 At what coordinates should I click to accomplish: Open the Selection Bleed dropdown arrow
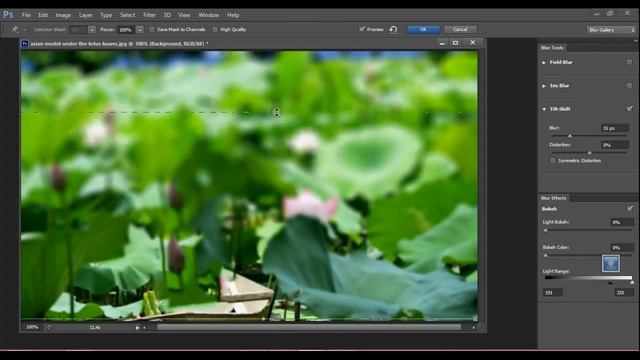click(92, 29)
